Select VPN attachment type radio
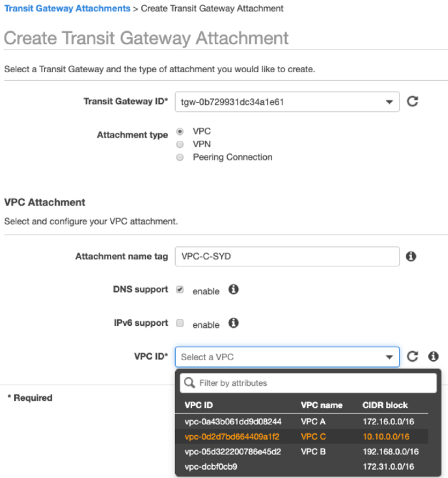This screenshot has height=478, width=448. tap(180, 144)
